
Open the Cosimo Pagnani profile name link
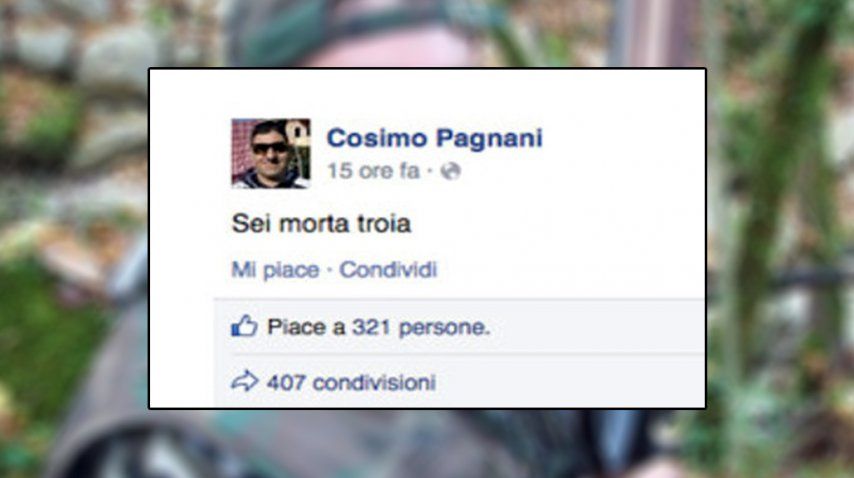tap(435, 138)
